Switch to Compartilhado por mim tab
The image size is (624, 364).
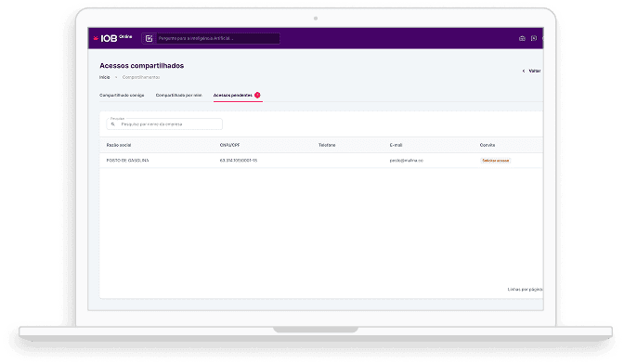pos(178,96)
